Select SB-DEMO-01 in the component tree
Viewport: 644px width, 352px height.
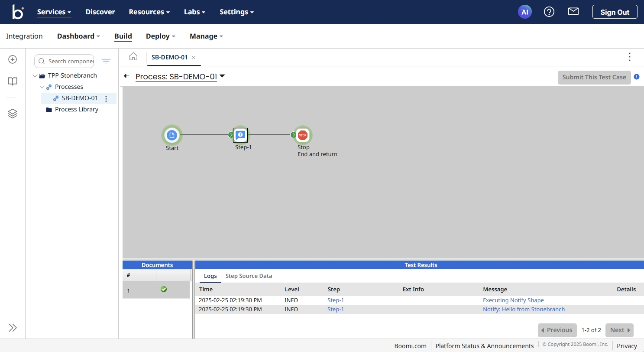[x=80, y=98]
